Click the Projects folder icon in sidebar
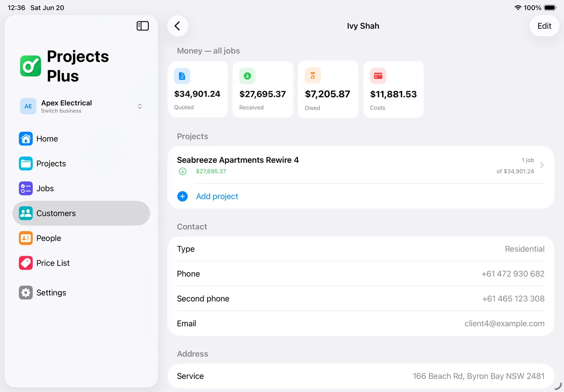Image resolution: width=564 pixels, height=392 pixels. tap(25, 164)
